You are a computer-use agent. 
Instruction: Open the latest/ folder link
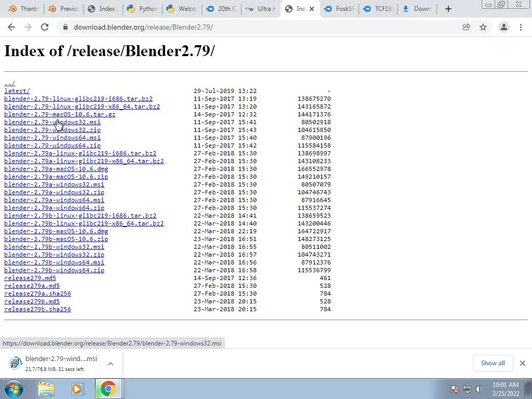[17, 91]
